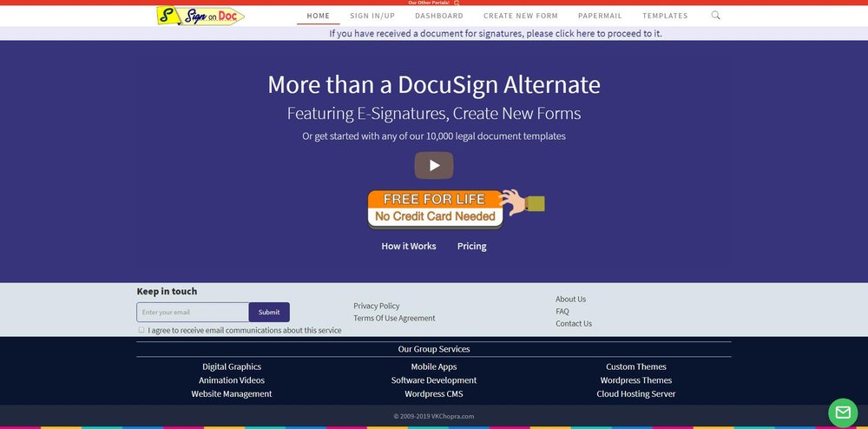Submit the email subscription
The width and height of the screenshot is (868, 429).
pyautogui.click(x=269, y=313)
